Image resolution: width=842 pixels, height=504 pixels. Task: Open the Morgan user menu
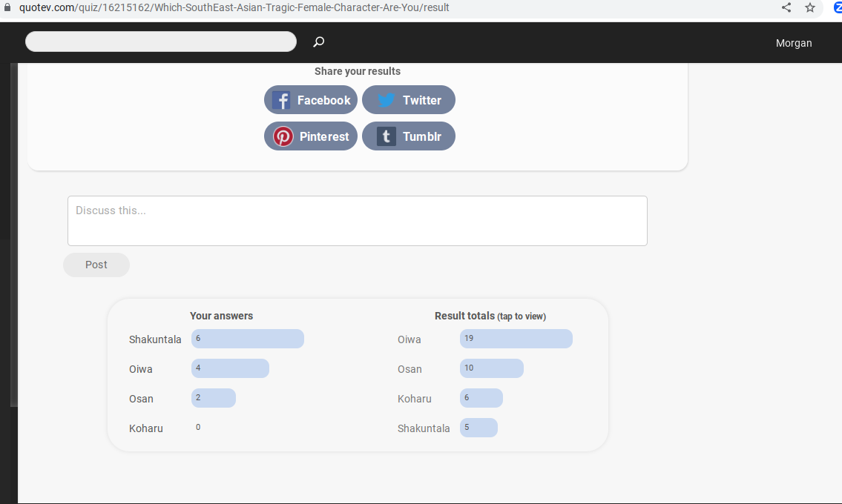coord(794,43)
